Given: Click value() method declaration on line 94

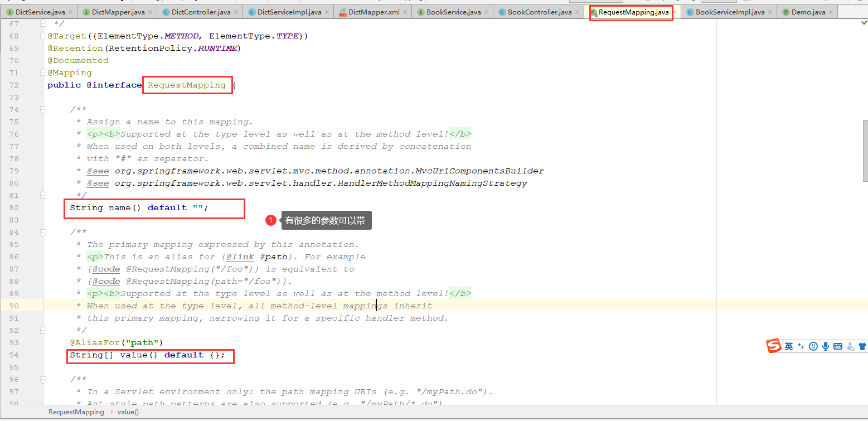Looking at the screenshot, I should click(x=147, y=355).
